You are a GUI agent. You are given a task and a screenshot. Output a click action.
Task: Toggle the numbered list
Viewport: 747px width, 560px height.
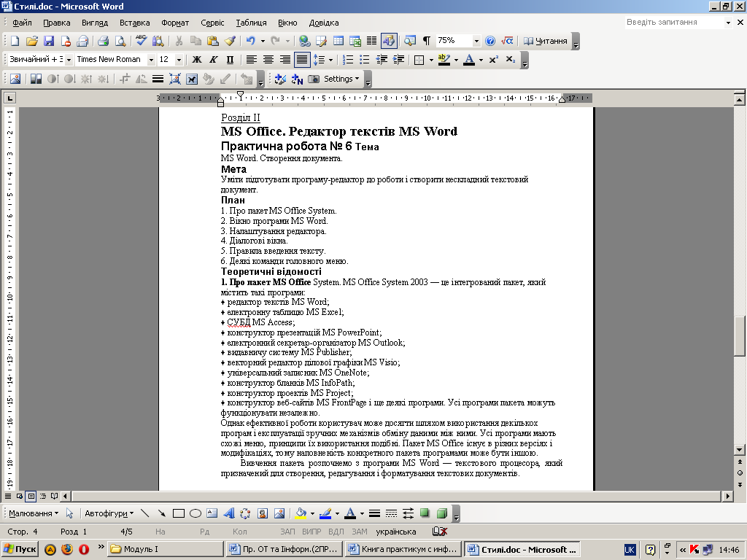[348, 60]
